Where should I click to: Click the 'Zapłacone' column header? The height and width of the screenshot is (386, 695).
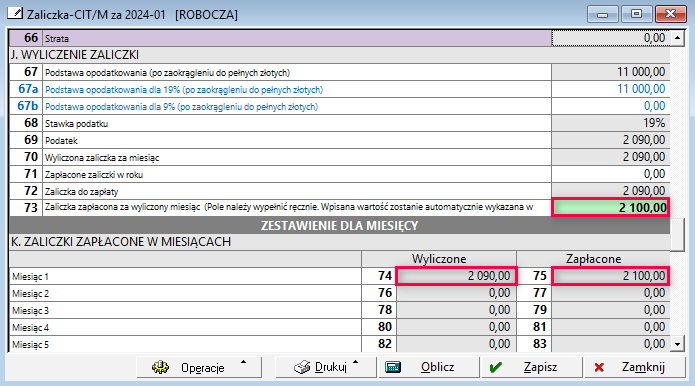(x=593, y=259)
